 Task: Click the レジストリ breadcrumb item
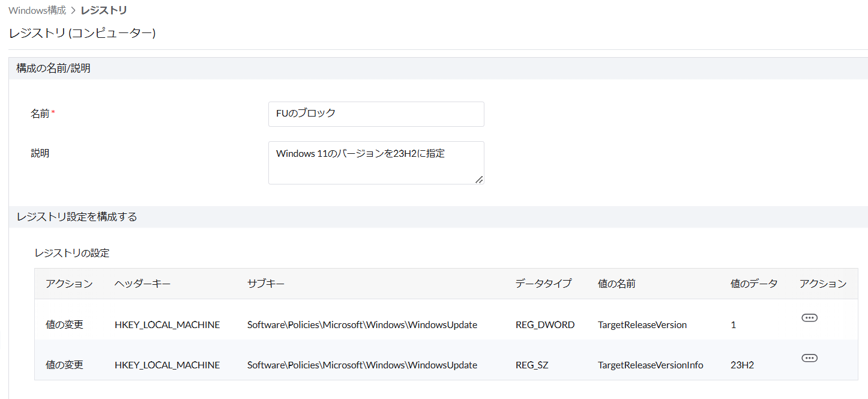coord(104,10)
